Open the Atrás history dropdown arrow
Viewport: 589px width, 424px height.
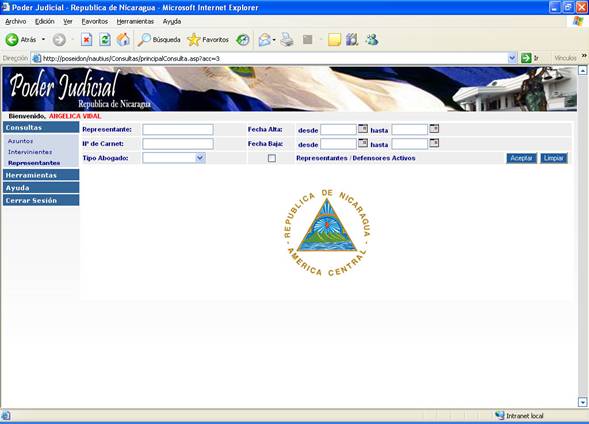coord(43,39)
